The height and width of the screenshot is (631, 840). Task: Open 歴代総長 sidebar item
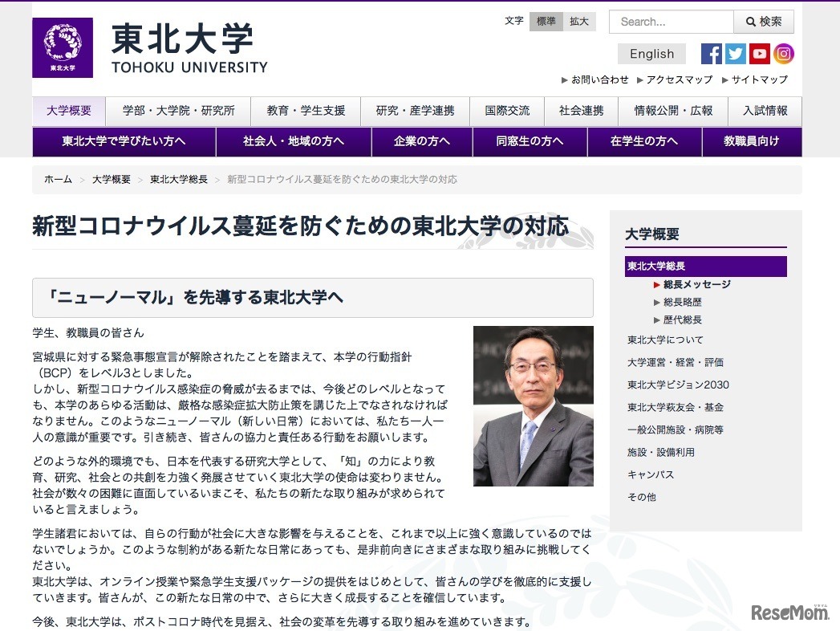[x=682, y=320]
